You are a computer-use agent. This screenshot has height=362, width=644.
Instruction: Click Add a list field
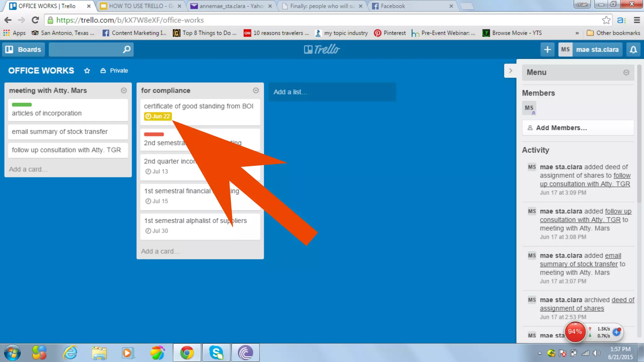coord(332,92)
